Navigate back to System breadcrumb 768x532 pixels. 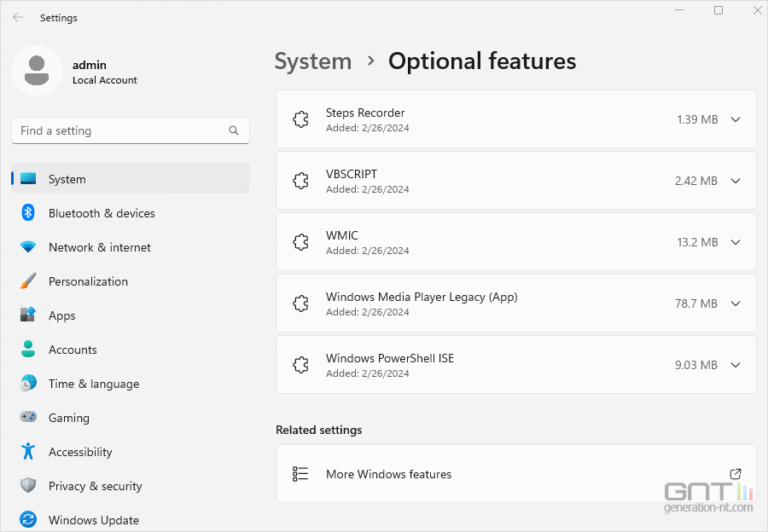(312, 61)
